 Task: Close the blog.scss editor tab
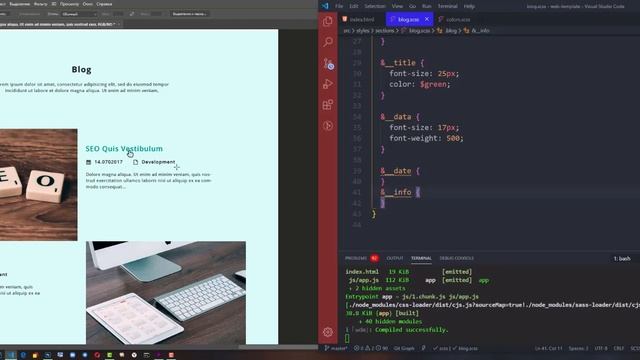427,19
